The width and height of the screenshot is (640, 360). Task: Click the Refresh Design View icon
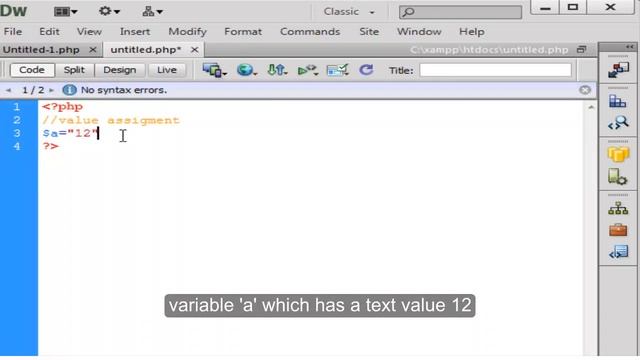(366, 70)
